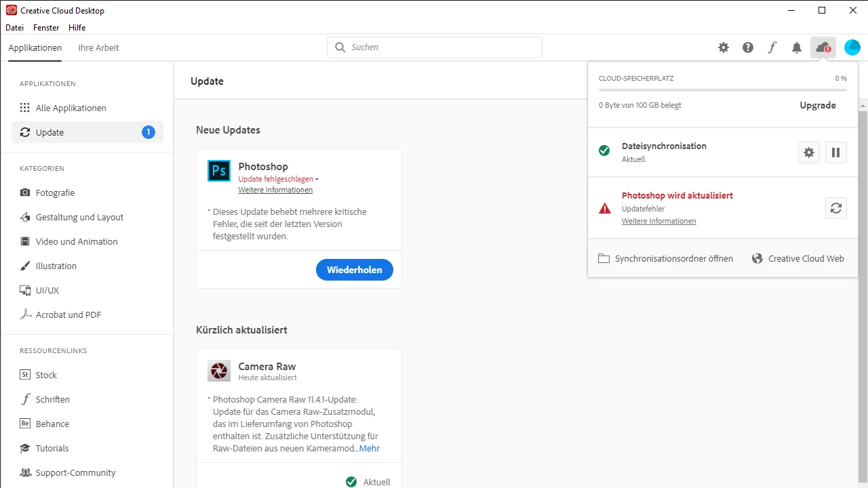The image size is (868, 488).
Task: Toggle the cloud sync status icon
Action: click(x=823, y=47)
